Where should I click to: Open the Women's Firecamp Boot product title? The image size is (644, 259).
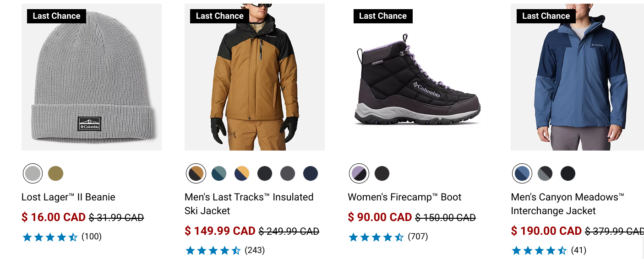404,197
